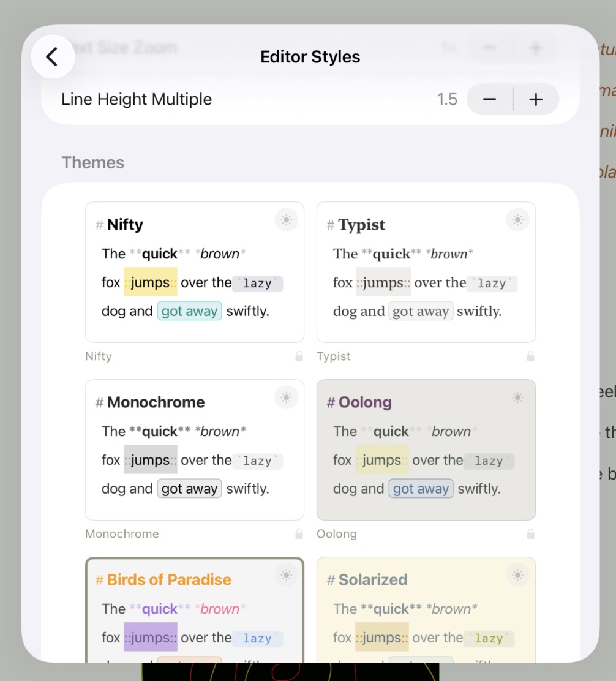
Task: Click the lock icon beside the Nifty label
Action: pyautogui.click(x=299, y=356)
